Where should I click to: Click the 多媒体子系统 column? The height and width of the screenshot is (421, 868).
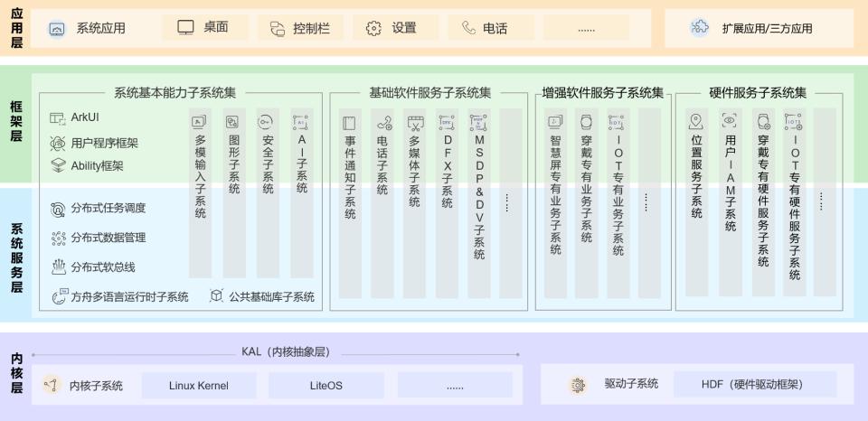point(415,203)
